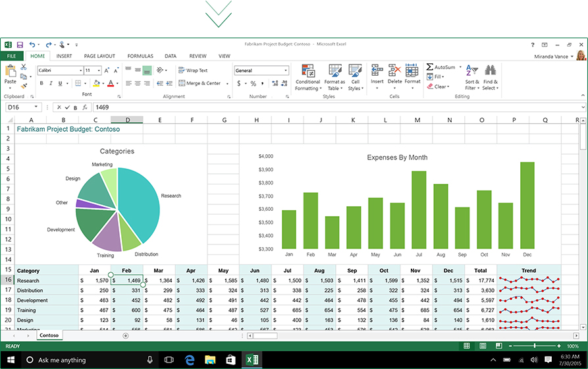
Task: Switch to the FORMULAS tab
Action: (x=140, y=56)
